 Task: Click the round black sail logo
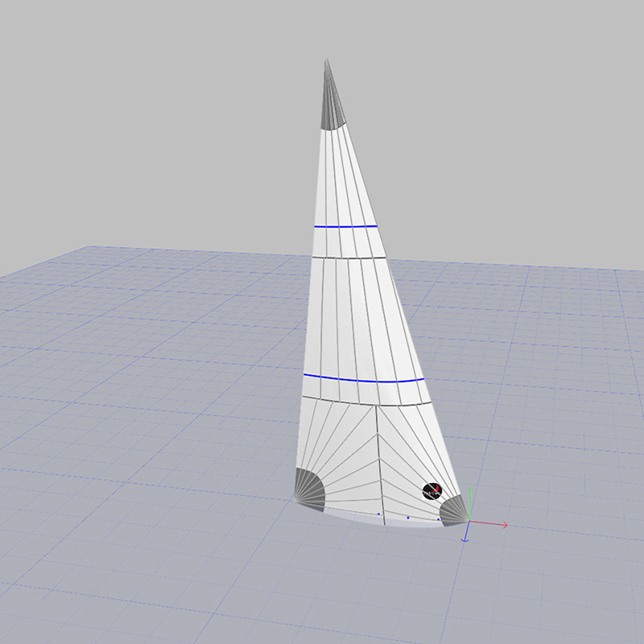click(x=432, y=489)
